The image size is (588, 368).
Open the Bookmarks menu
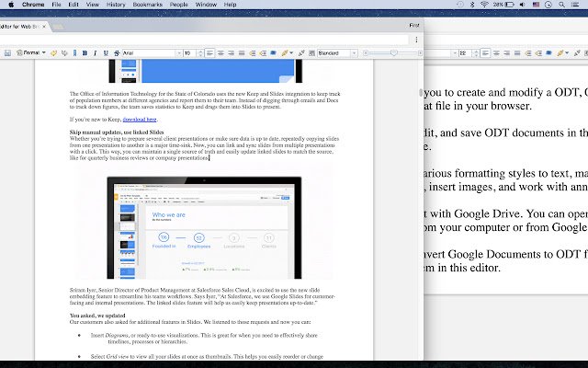pyautogui.click(x=147, y=5)
